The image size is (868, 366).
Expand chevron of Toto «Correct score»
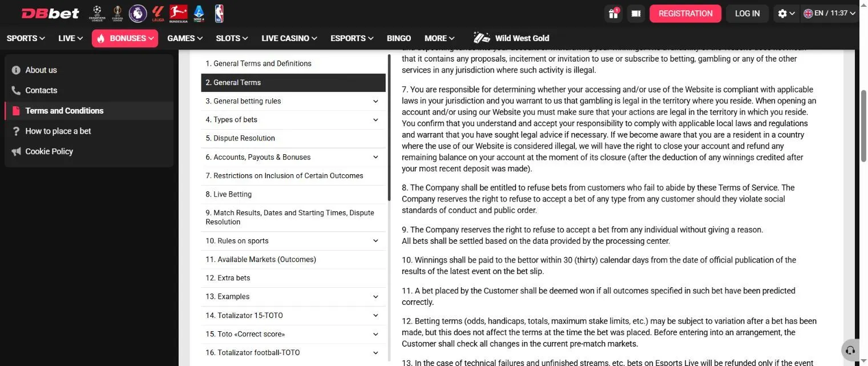click(x=376, y=334)
